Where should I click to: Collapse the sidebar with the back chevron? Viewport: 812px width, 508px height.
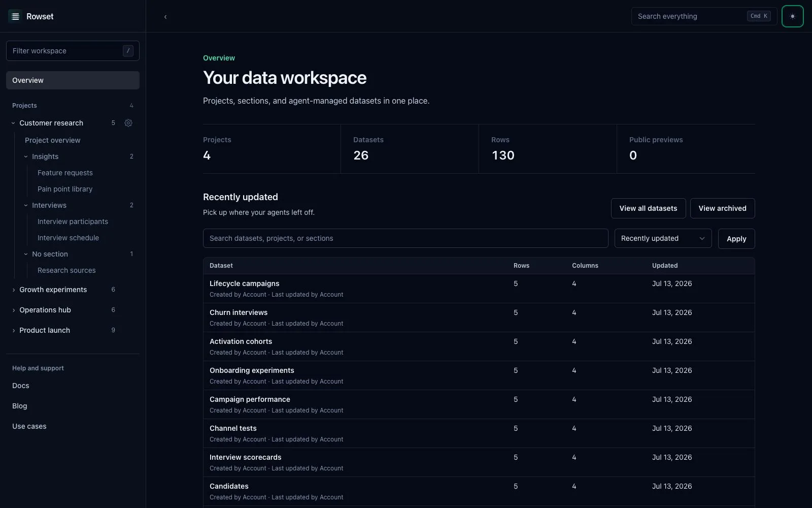pos(165,17)
